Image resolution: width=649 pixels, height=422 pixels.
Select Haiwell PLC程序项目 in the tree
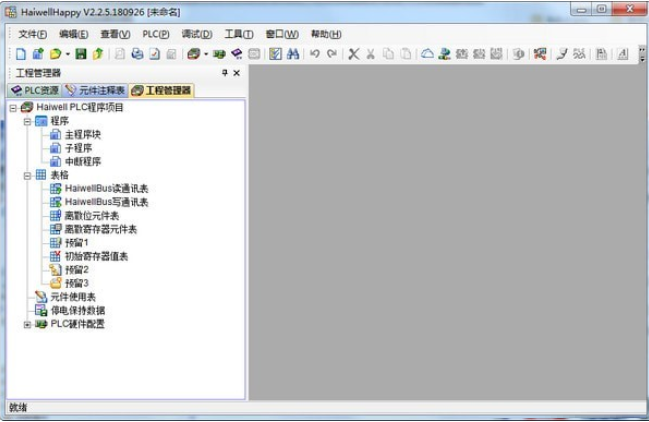(x=80, y=108)
